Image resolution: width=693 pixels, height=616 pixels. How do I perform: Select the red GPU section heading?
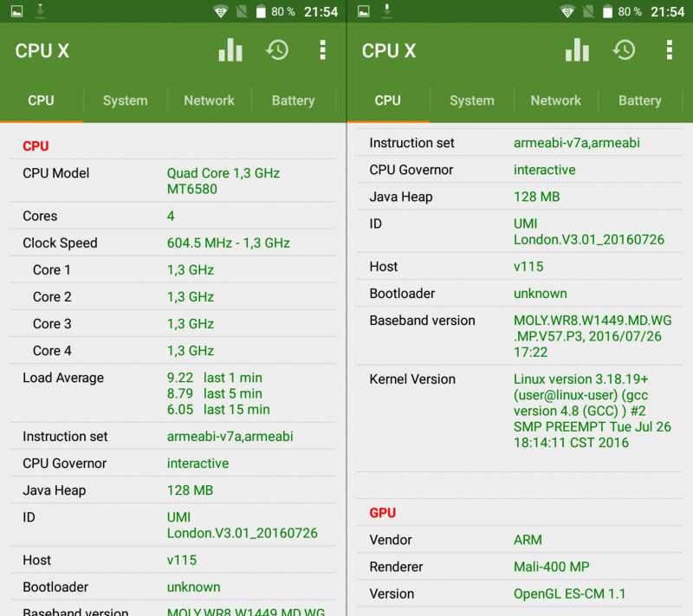(383, 513)
